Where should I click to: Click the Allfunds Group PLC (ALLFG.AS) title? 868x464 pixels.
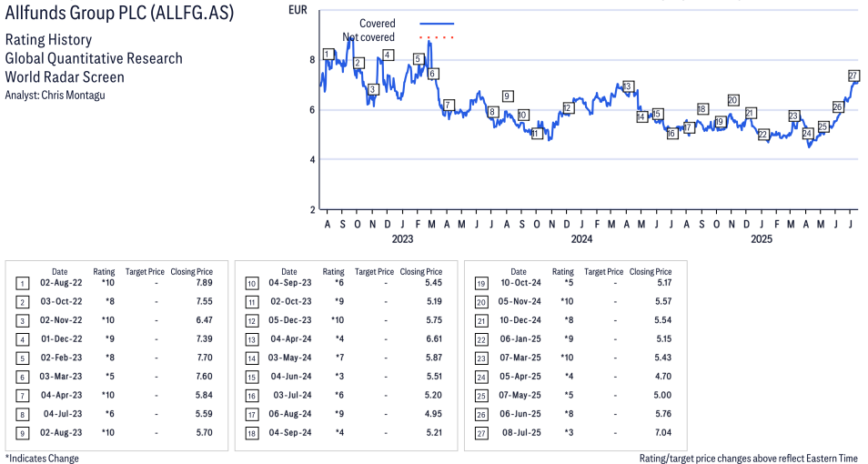(119, 13)
